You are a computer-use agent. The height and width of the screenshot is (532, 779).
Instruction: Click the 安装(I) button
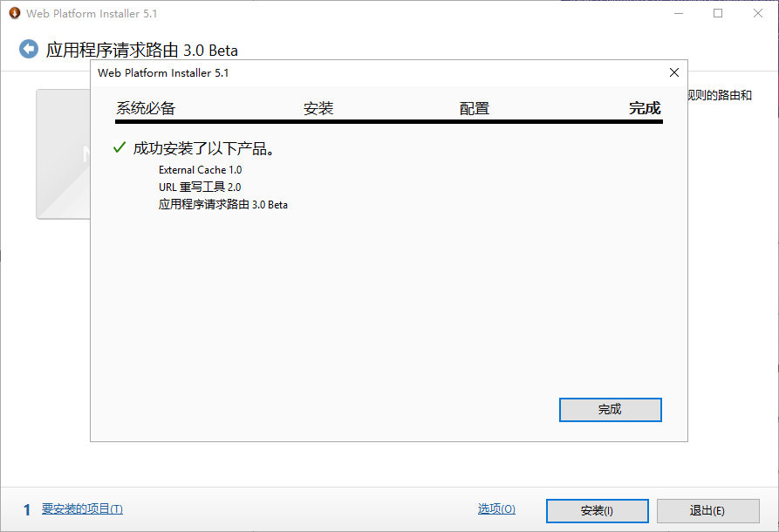pos(598,511)
